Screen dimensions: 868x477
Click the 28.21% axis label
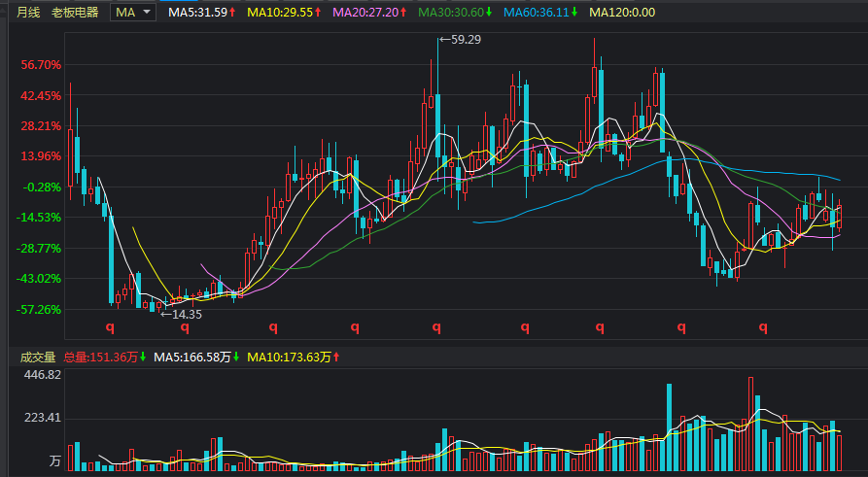[41, 125]
